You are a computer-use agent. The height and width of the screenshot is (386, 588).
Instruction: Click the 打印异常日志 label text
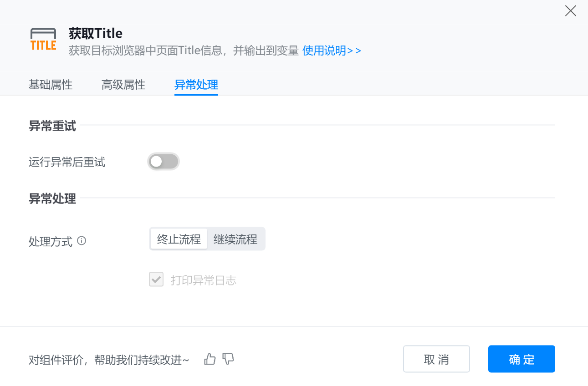click(x=204, y=280)
